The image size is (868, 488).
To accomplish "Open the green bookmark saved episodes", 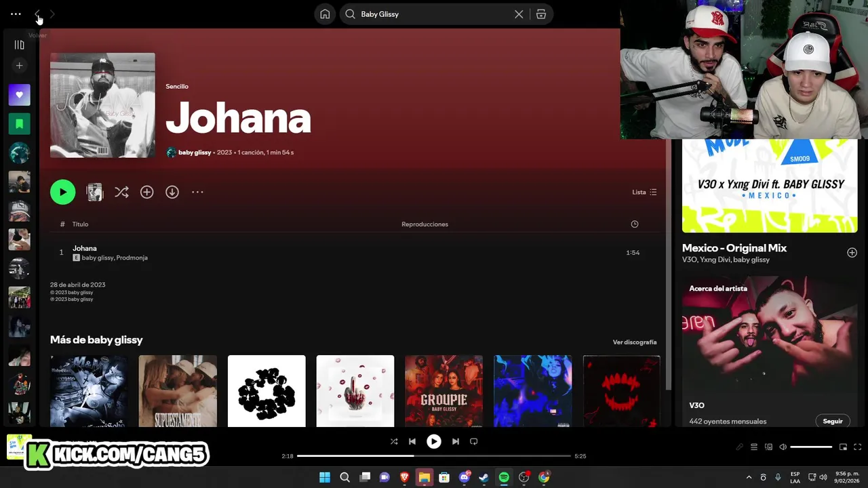I will [19, 124].
